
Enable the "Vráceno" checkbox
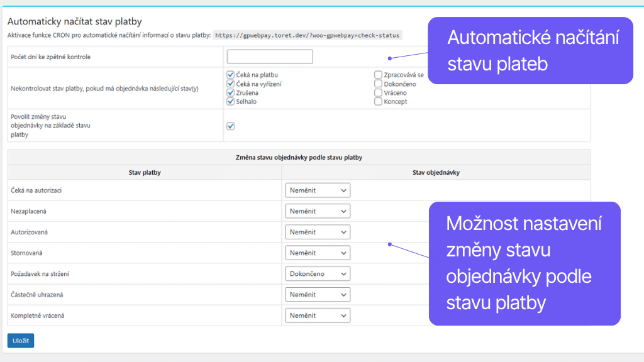click(378, 92)
